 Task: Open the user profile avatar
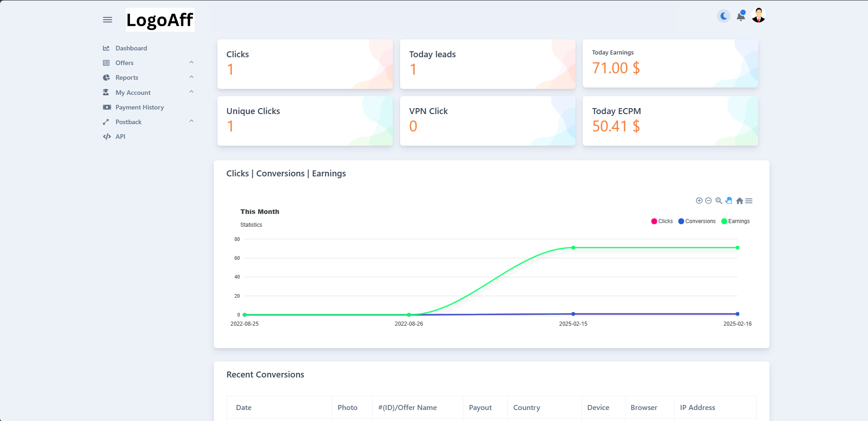pyautogui.click(x=759, y=16)
